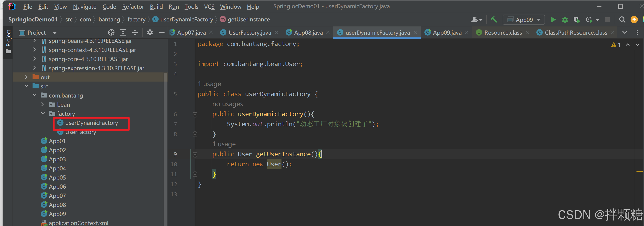Go to next highlighted error arrow
The height and width of the screenshot is (226, 644).
tap(637, 45)
